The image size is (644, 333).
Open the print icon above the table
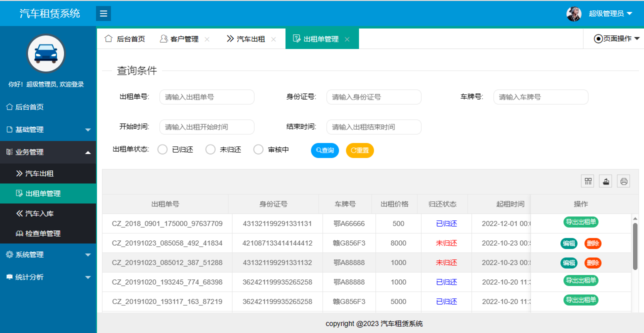(x=623, y=181)
